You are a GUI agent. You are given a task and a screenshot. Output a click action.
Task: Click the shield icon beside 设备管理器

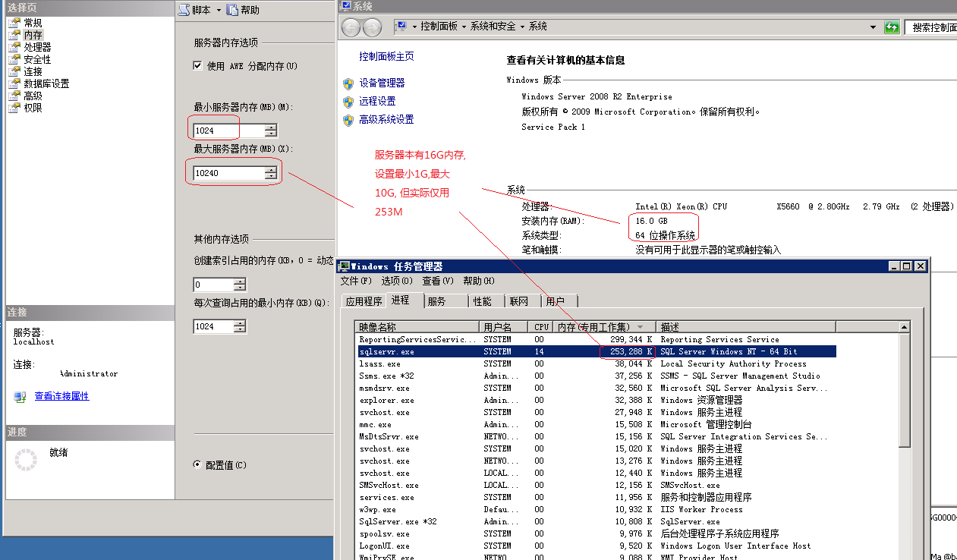click(x=348, y=83)
